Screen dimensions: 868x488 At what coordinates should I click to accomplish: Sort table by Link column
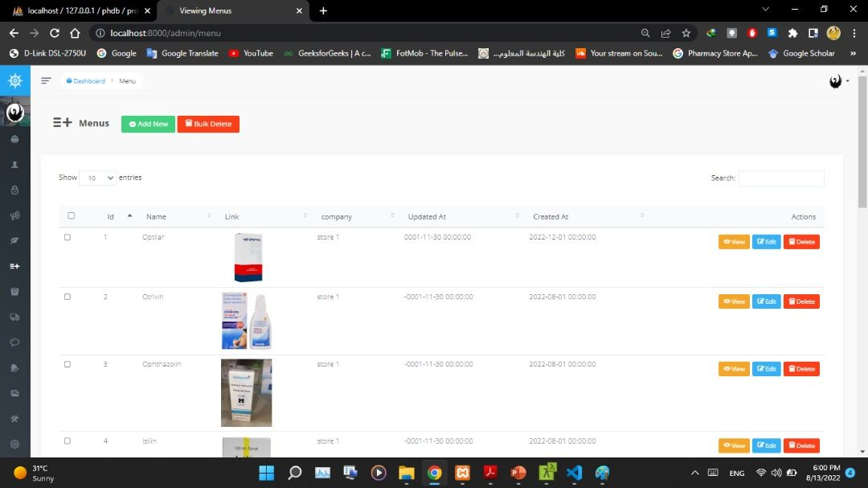266,216
